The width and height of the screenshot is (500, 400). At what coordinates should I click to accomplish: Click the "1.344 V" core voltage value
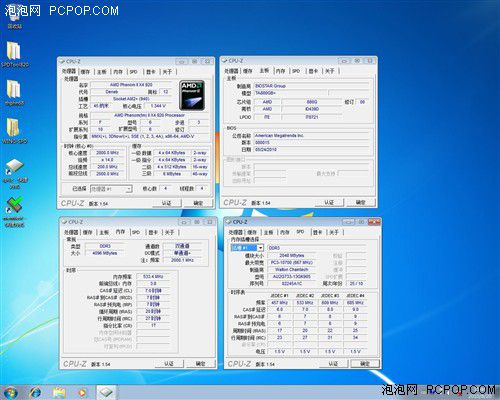pos(158,106)
